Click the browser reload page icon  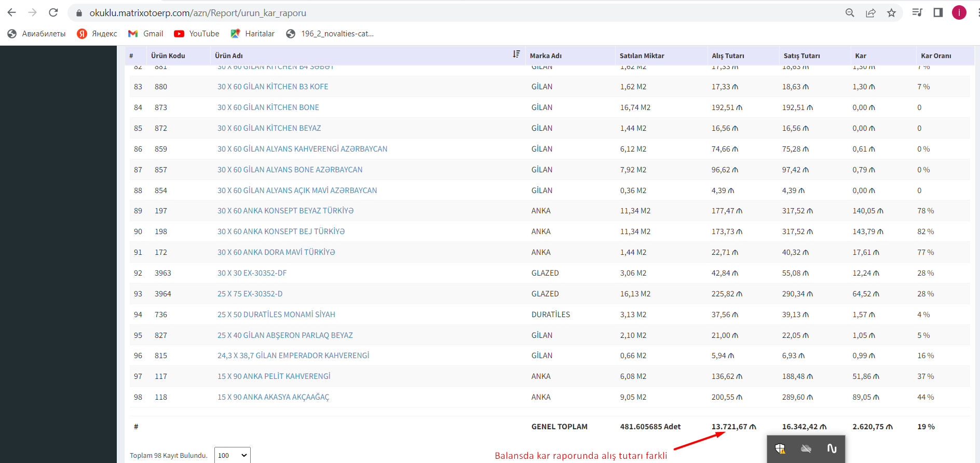pyautogui.click(x=53, y=12)
